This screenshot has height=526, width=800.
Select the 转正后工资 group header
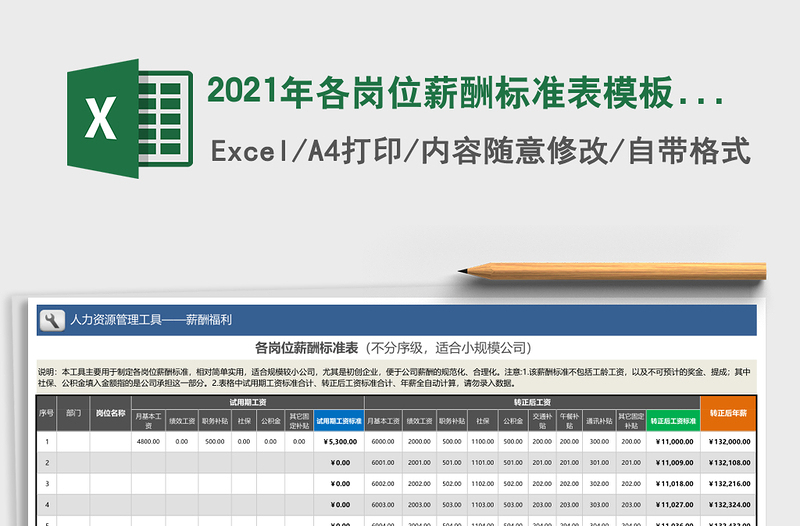532,403
